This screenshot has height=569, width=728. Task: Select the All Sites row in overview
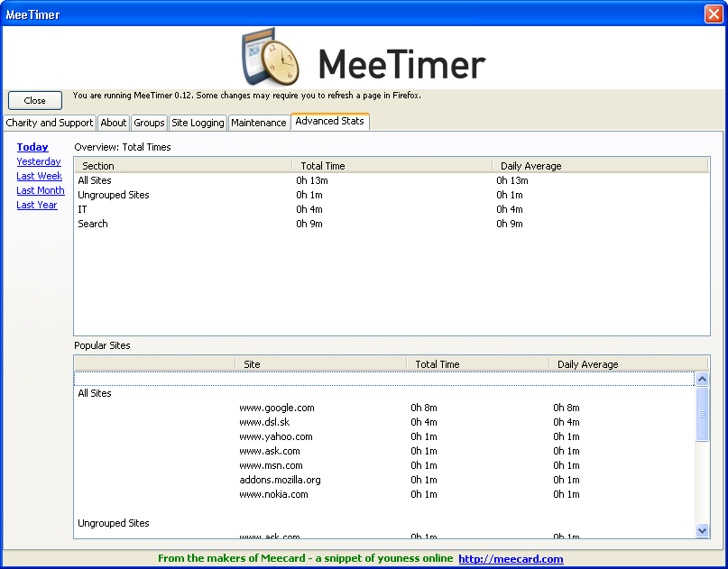click(x=392, y=180)
